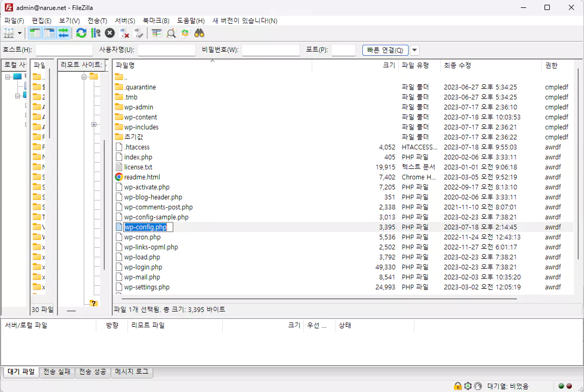Sort by 최종 수정 column header
This screenshot has width=584, height=392.
click(x=491, y=65)
